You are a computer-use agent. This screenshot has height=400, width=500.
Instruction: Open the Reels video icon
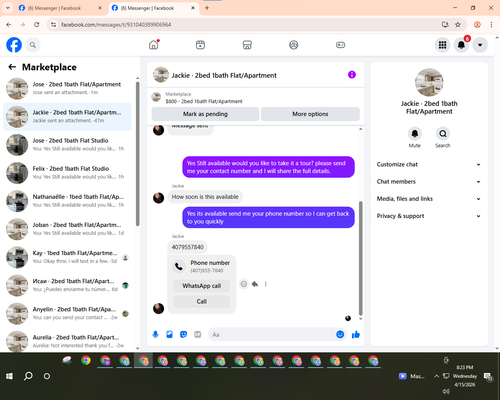click(200, 45)
